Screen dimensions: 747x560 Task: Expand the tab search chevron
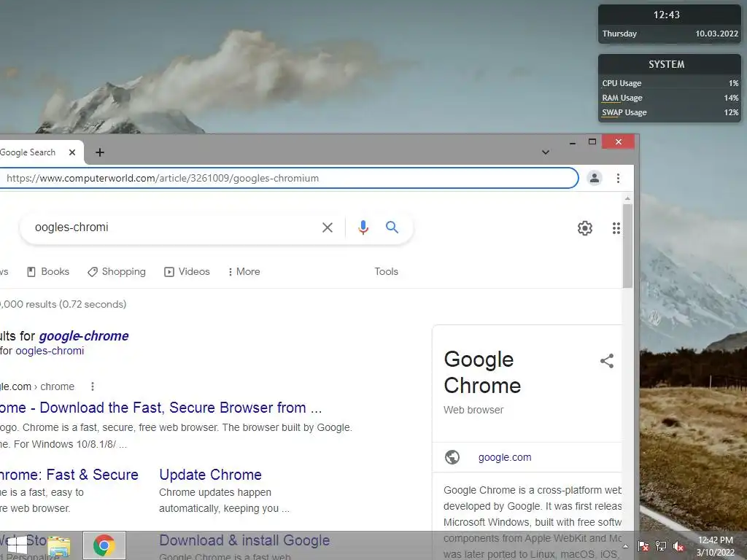click(x=546, y=152)
